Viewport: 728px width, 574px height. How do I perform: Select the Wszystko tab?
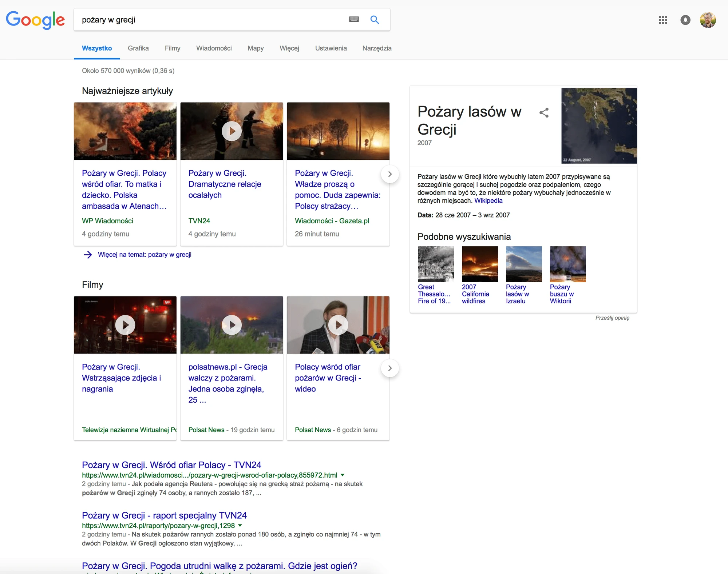[x=97, y=48]
